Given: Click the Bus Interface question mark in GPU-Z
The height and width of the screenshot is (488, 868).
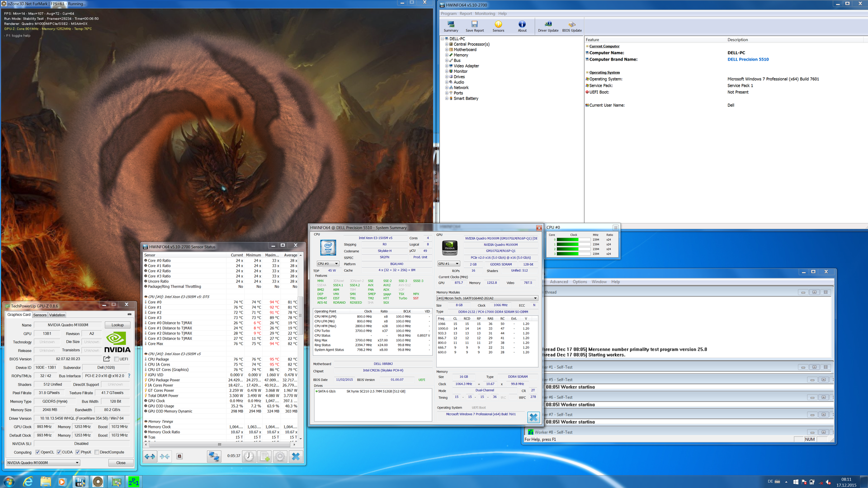Looking at the screenshot, I should 129,375.
